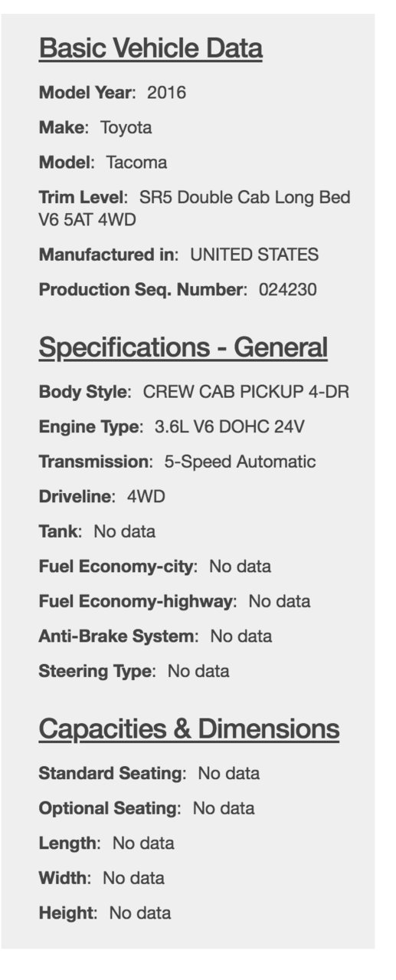This screenshot has width=396, height=980.
Task: Click the Standard Seating label
Action: pos(113,774)
